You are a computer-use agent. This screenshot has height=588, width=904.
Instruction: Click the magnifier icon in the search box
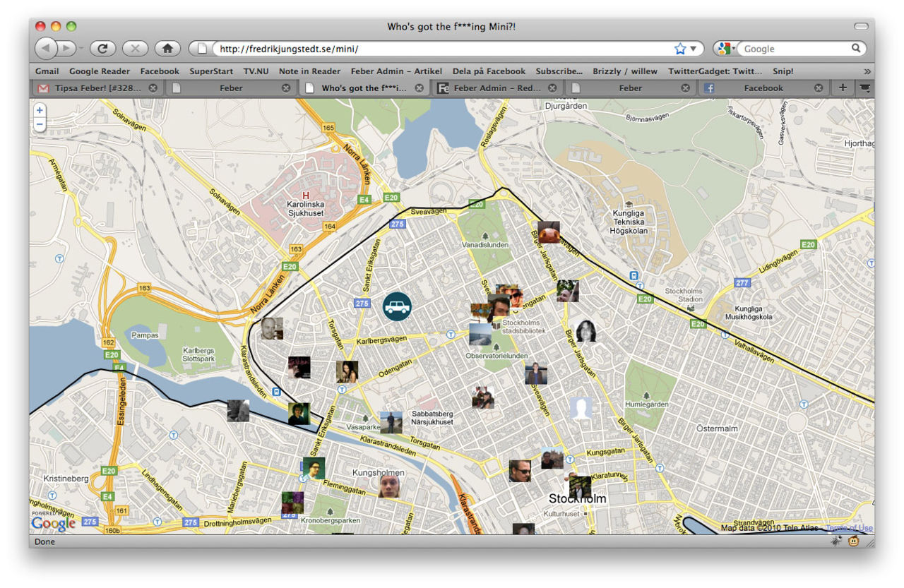tap(856, 49)
